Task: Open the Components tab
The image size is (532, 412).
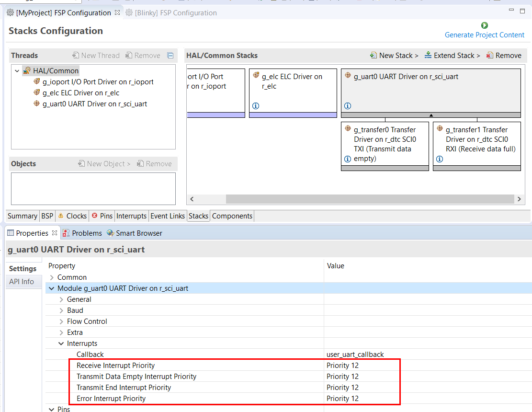Action: [x=232, y=216]
